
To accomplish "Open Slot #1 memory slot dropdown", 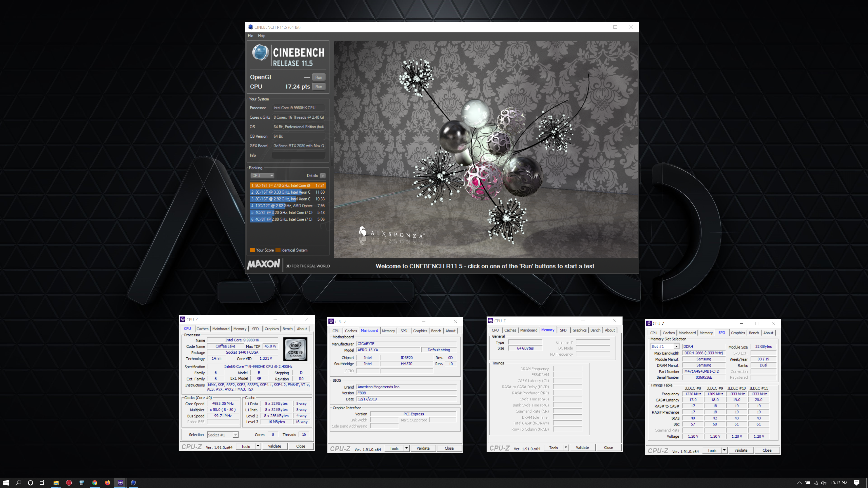I will tap(665, 346).
